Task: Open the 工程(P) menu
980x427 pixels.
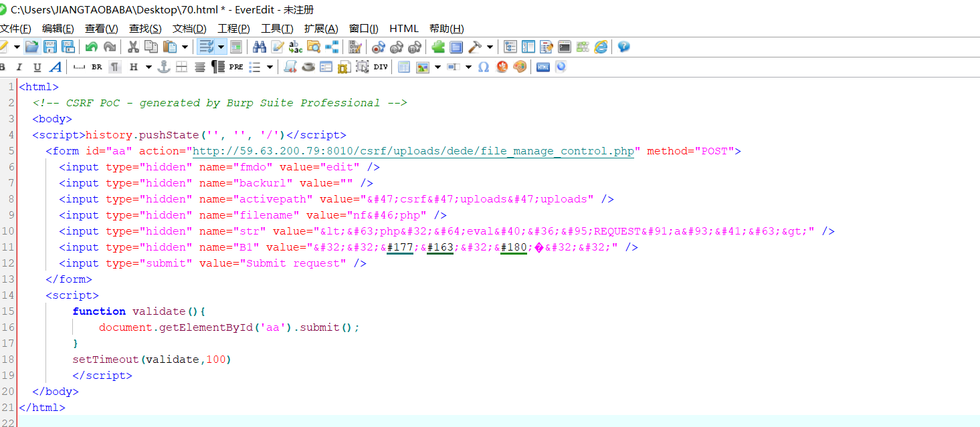Action: 233,28
